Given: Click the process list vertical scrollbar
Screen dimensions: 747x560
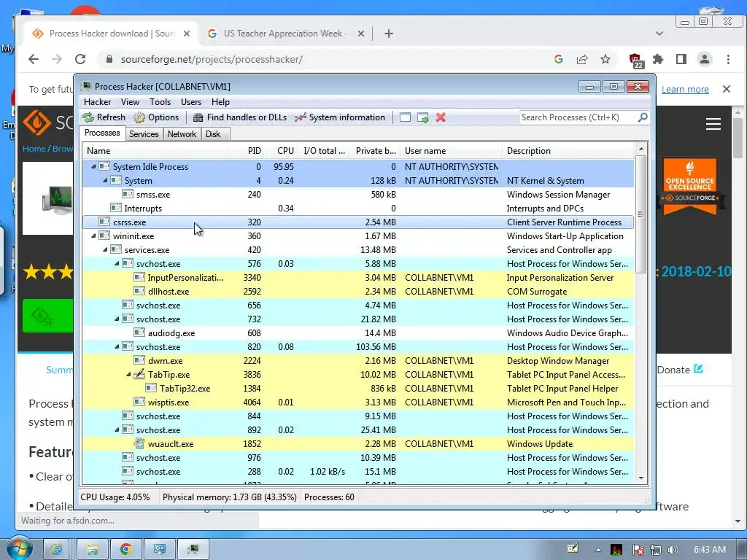Looking at the screenshot, I should pos(640,214).
